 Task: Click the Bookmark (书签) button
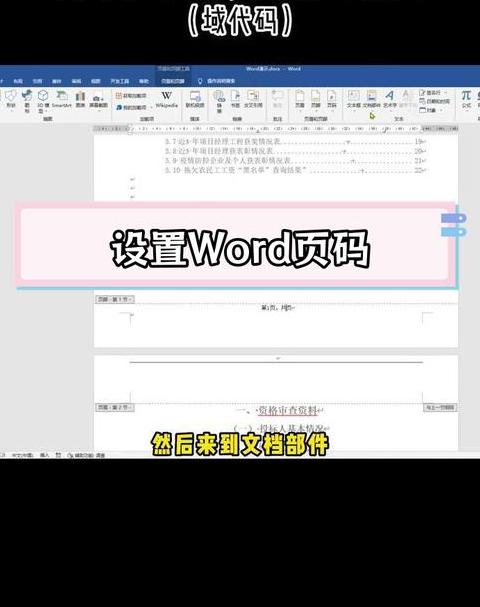[235, 99]
